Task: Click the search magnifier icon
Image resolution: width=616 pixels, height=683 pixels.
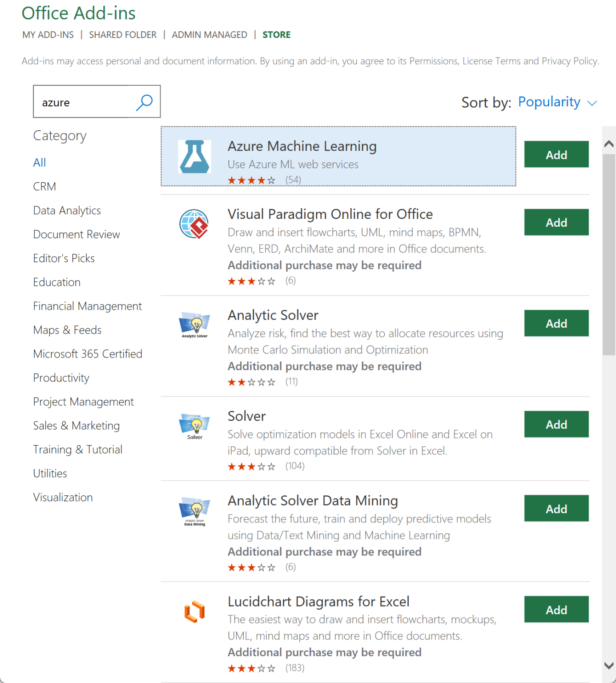Action: point(144,102)
